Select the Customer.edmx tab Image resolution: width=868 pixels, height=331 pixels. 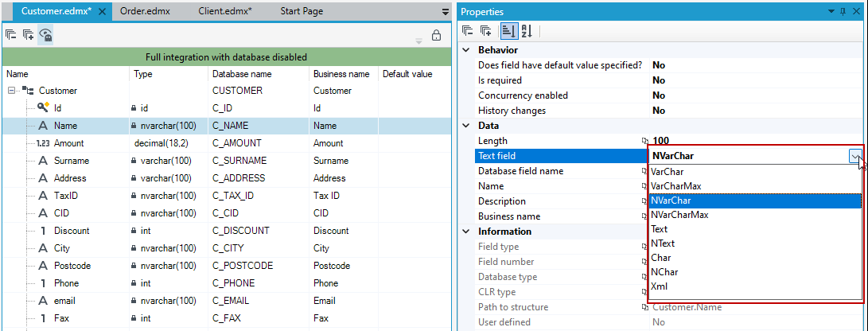(x=56, y=11)
